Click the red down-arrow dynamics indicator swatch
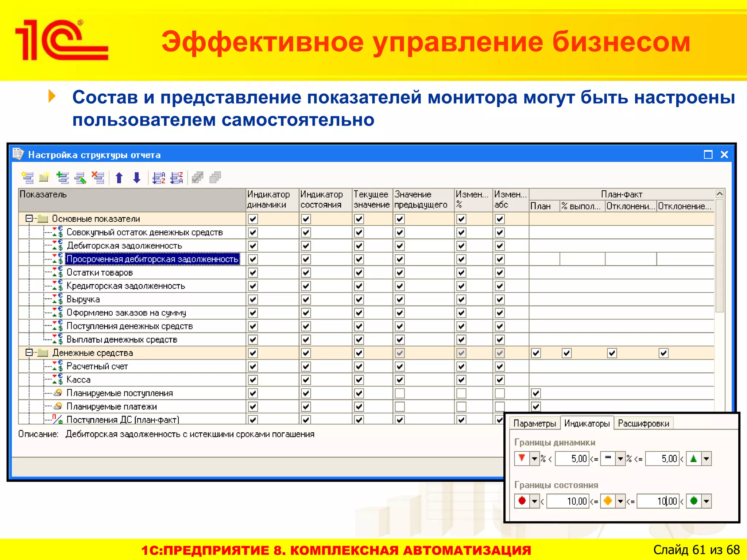747x560 pixels. coord(522,459)
